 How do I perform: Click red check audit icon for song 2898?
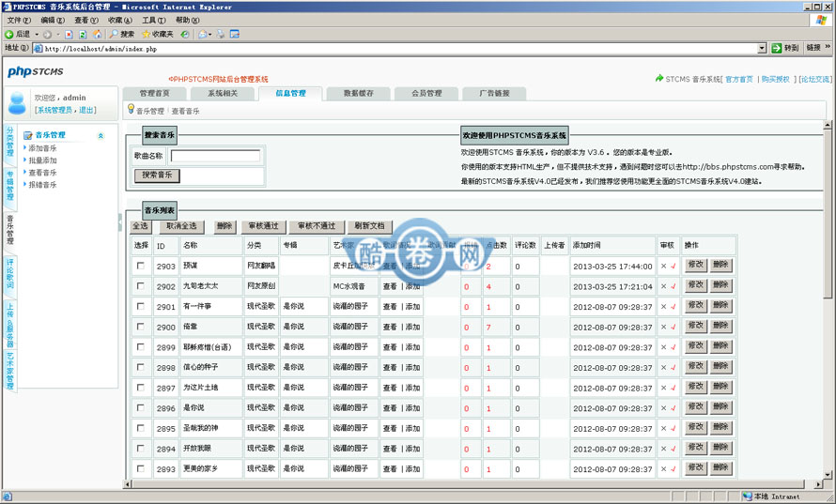(673, 368)
